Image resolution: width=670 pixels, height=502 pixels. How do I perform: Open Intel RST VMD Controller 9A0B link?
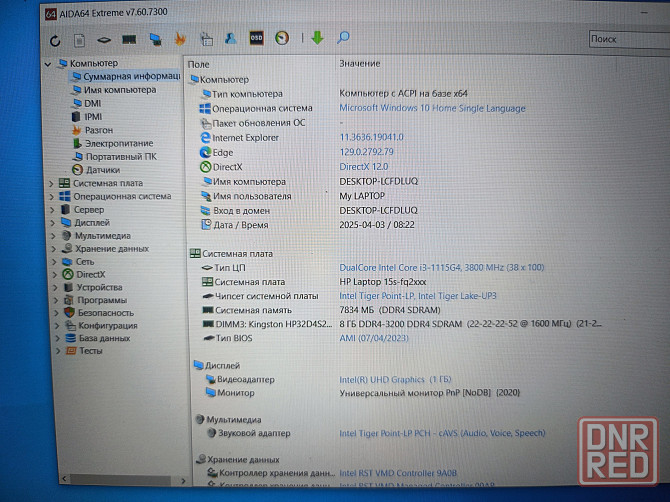pos(398,473)
